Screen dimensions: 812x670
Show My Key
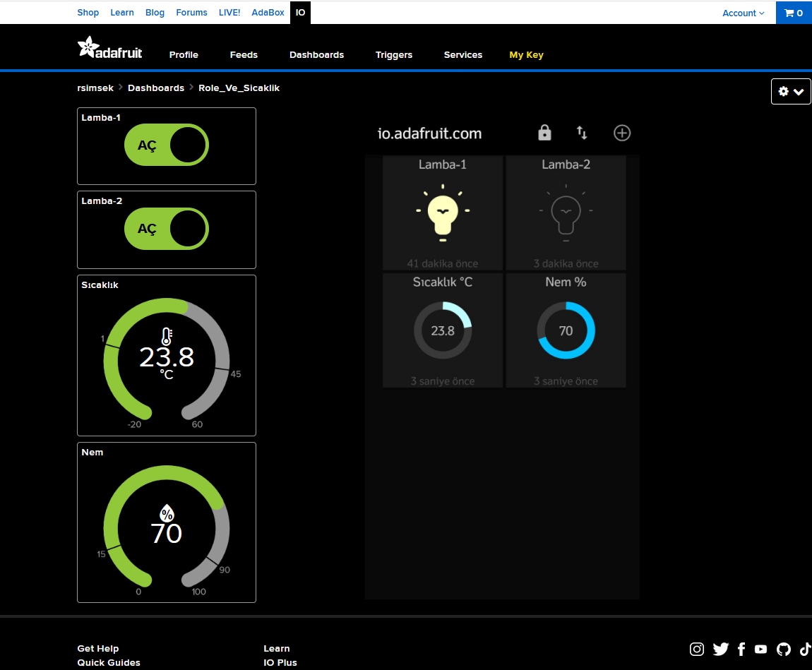526,55
